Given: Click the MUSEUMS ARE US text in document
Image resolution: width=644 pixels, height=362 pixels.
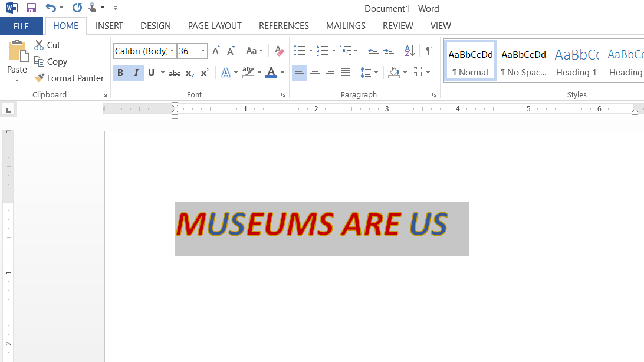Looking at the screenshot, I should pyautogui.click(x=312, y=225).
